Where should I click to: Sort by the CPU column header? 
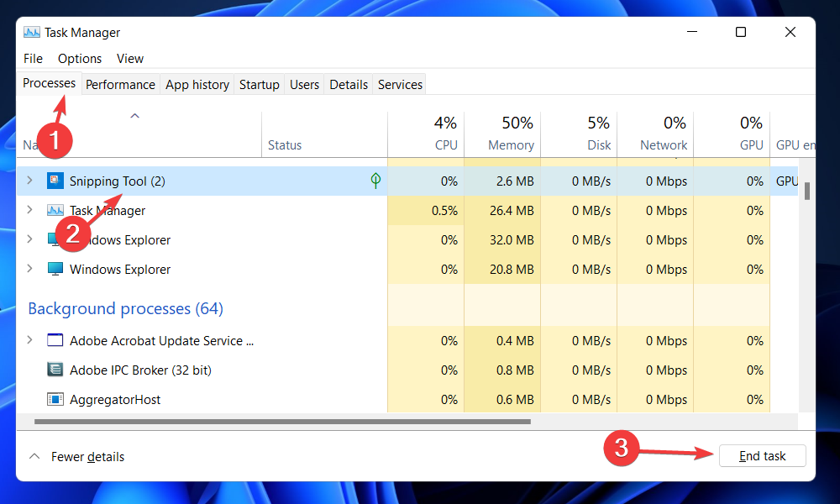[x=426, y=134]
